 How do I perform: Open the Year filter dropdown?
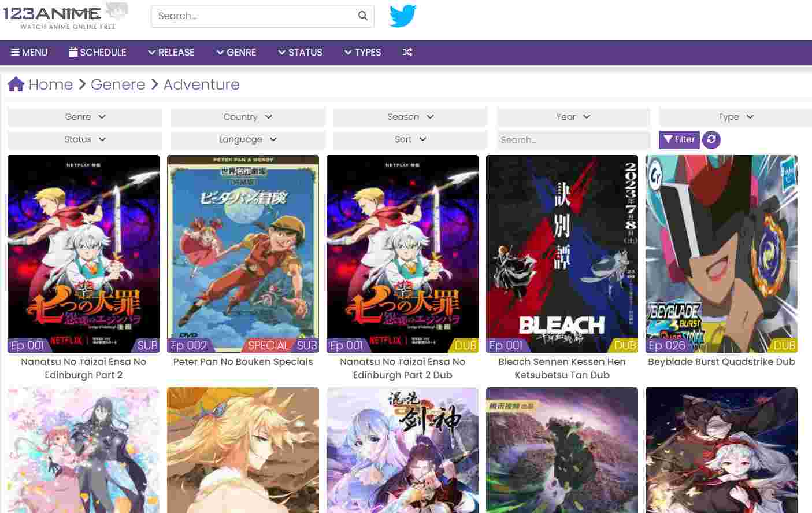(x=573, y=117)
